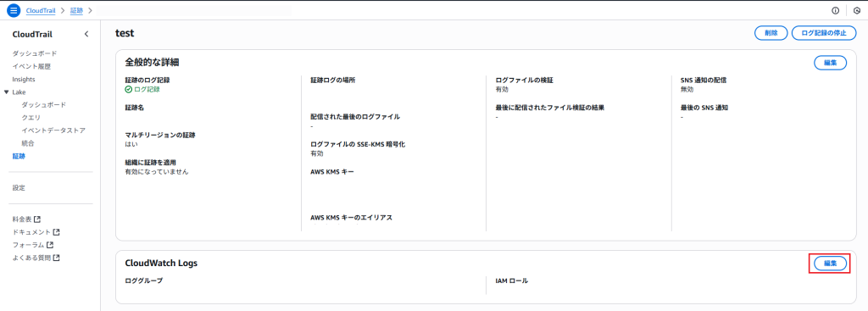The width and height of the screenshot is (868, 311).
Task: Open クエリ under Lake
Action: point(31,117)
